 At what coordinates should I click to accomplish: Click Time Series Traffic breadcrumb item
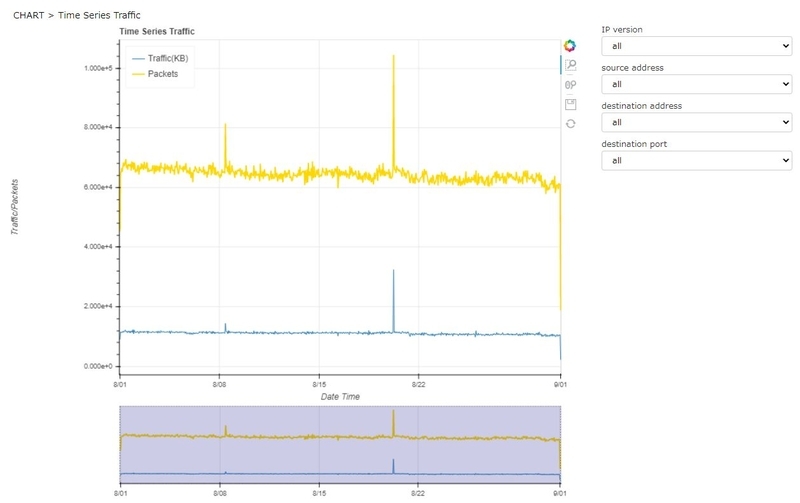pos(99,15)
